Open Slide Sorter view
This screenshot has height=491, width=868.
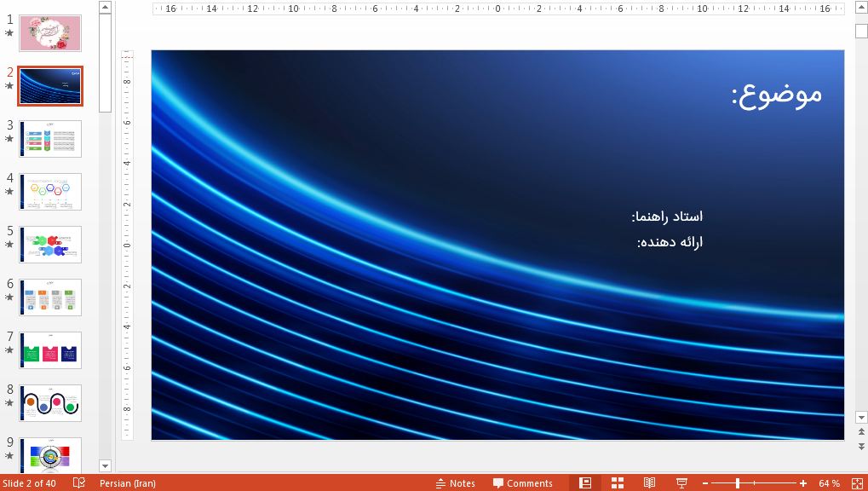618,483
